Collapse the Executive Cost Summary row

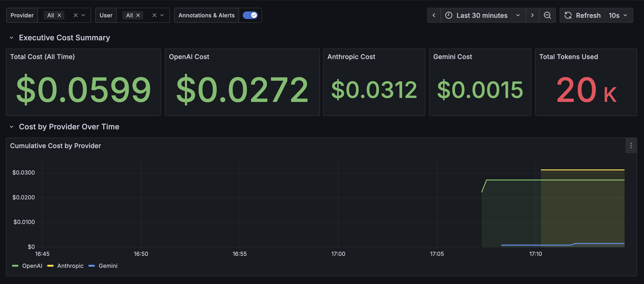(x=11, y=38)
